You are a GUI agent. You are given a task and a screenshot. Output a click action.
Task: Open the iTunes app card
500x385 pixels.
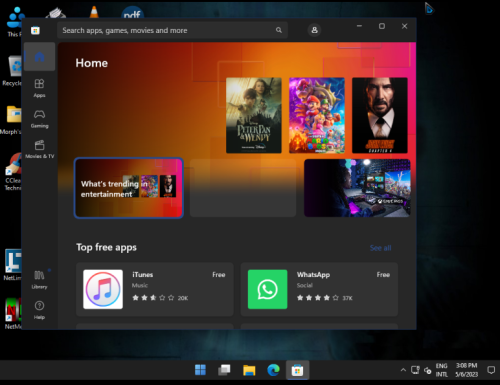coord(155,289)
